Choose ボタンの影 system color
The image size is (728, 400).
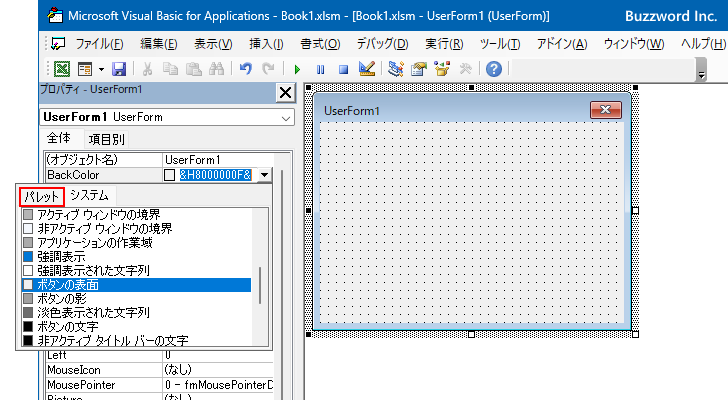point(137,298)
